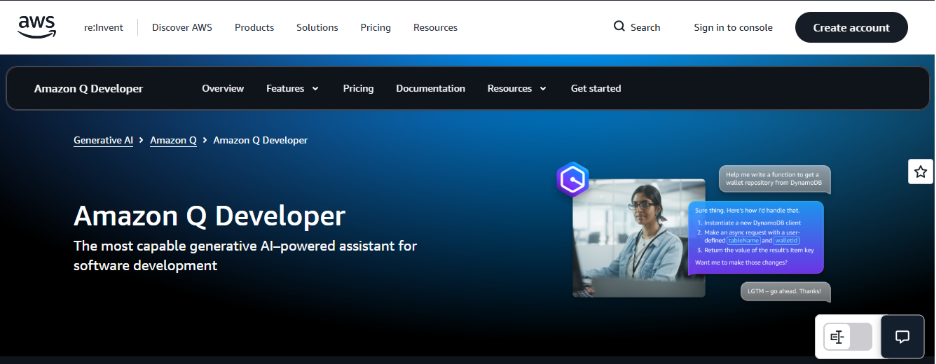Follow the Generative AI breadcrumb link
This screenshot has width=936, height=364.
[103, 140]
